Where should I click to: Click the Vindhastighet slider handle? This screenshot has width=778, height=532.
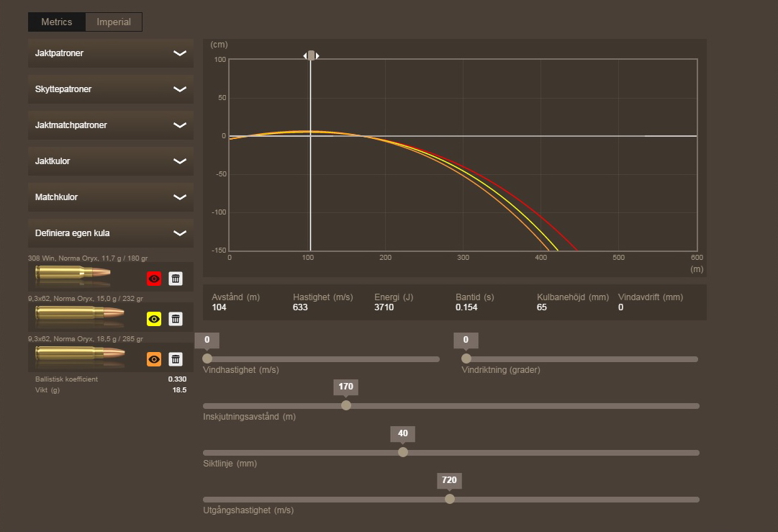click(x=207, y=359)
